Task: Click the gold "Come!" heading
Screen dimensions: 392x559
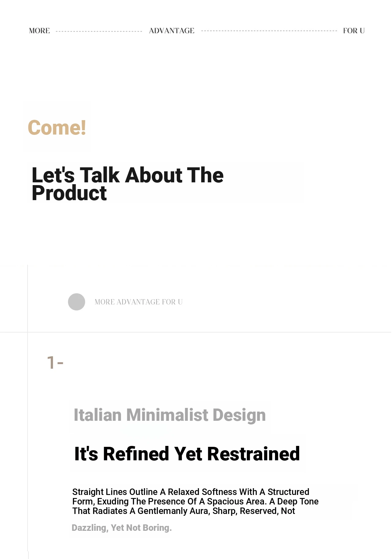Action: 57,127
